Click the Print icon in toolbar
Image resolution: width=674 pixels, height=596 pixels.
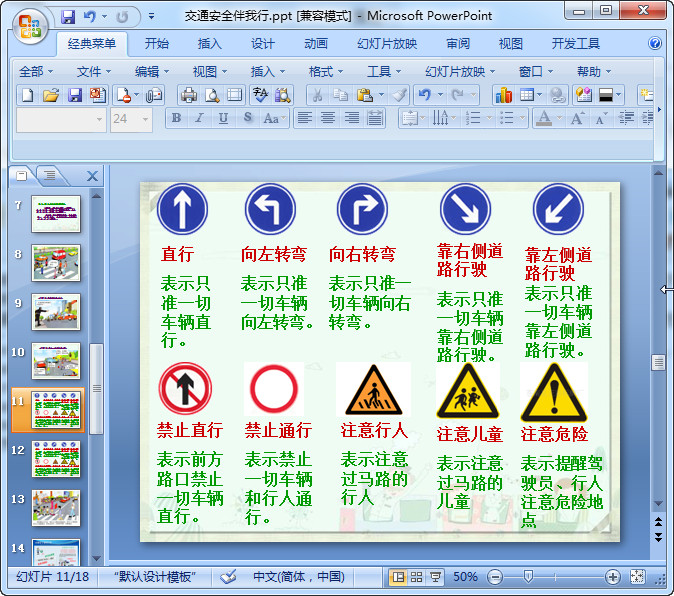[x=189, y=95]
